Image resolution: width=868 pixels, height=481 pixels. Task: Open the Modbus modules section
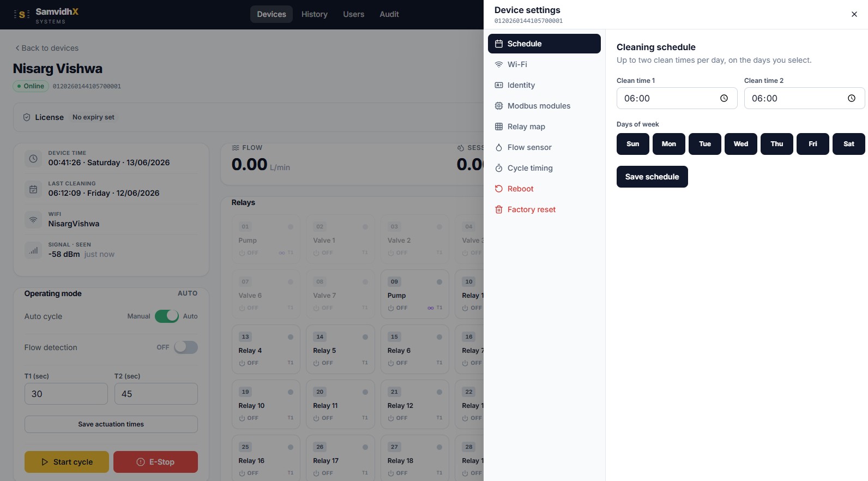[544, 106]
